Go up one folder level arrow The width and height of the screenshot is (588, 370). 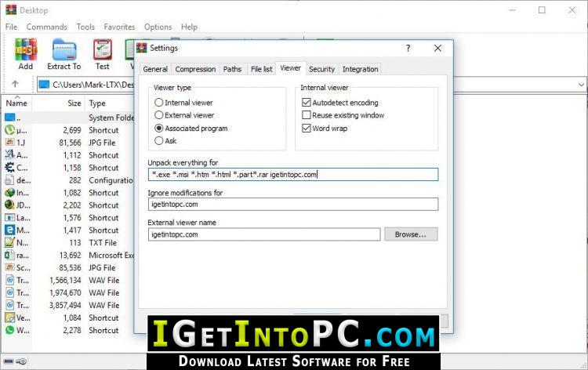coord(15,84)
